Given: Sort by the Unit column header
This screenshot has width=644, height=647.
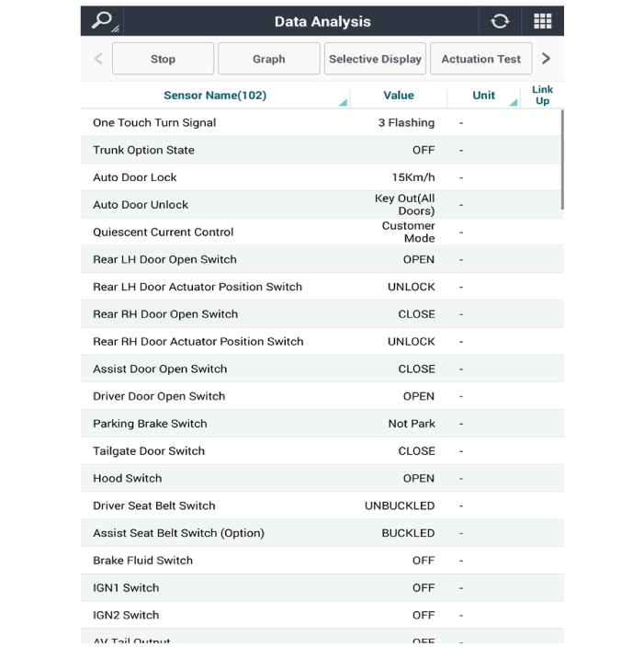Looking at the screenshot, I should pyautogui.click(x=483, y=95).
